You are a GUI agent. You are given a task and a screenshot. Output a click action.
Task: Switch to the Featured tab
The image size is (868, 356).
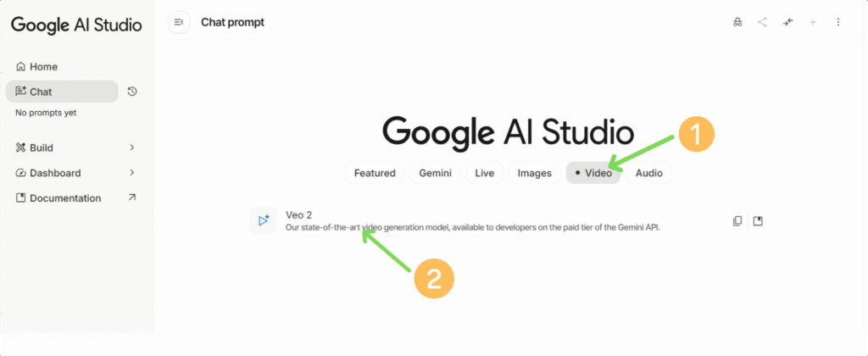375,173
